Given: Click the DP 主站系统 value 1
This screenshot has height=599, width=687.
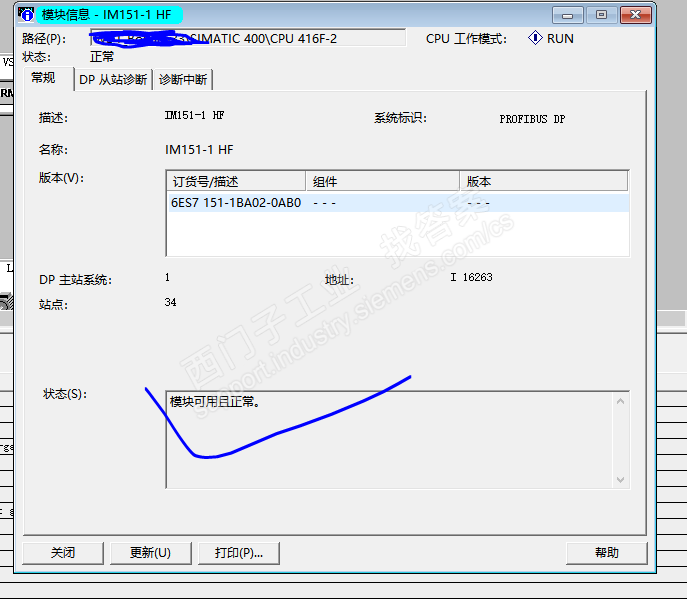Looking at the screenshot, I should [x=167, y=277].
